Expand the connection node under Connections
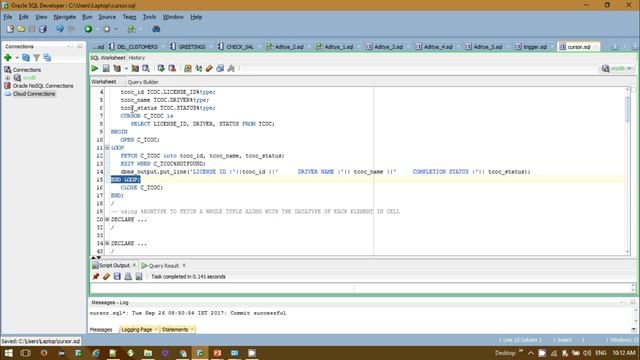640x360 pixels. click(x=8, y=78)
